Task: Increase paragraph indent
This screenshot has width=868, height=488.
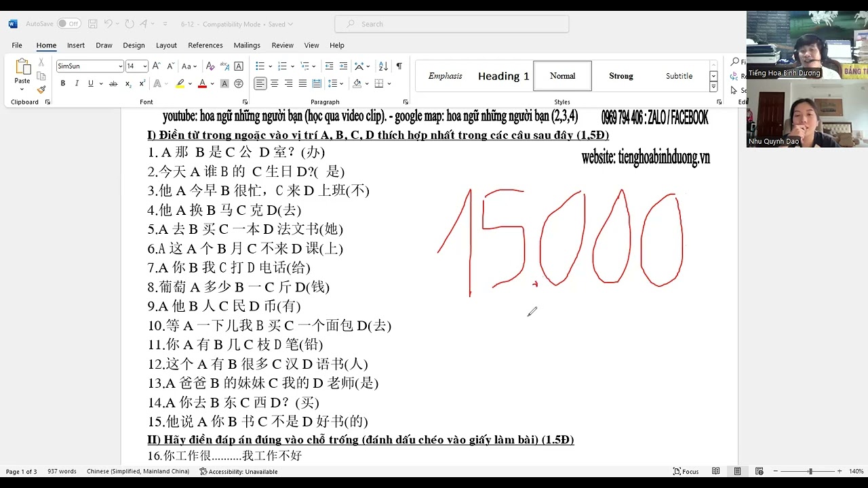Action: click(x=343, y=66)
